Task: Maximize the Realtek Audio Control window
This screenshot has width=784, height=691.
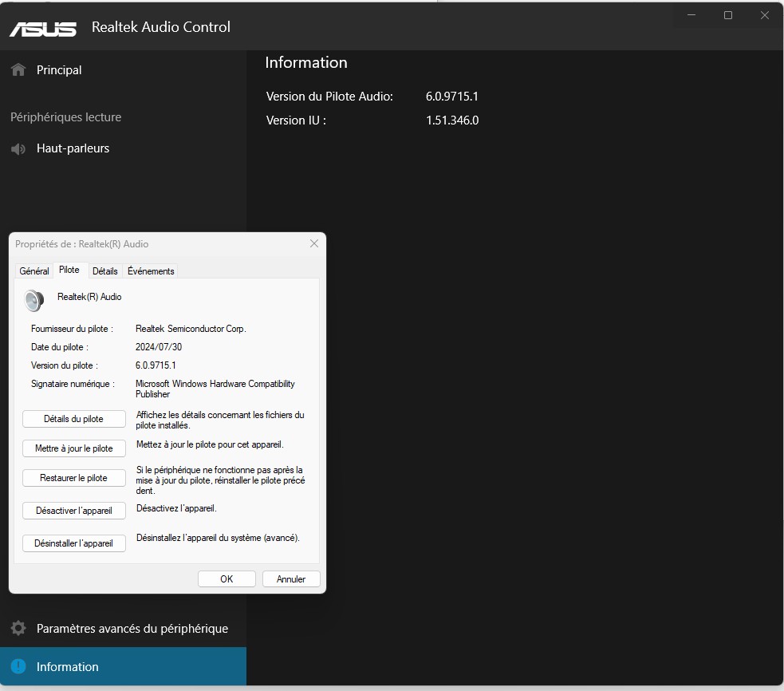Action: click(x=727, y=15)
